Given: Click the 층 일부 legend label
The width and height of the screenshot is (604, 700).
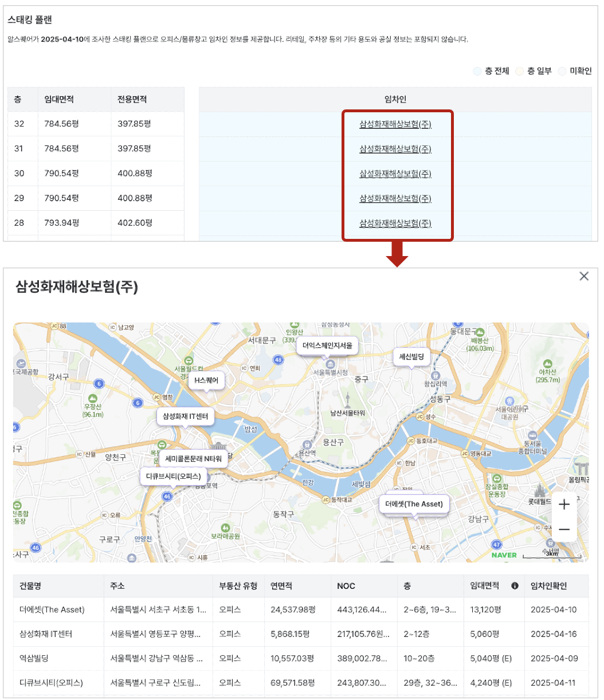Looking at the screenshot, I should tap(539, 71).
